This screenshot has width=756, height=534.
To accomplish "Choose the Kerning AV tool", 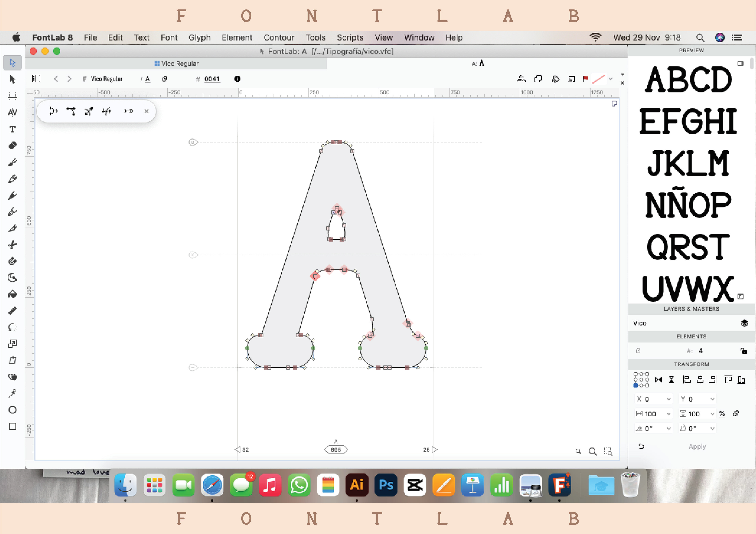I will 12,113.
